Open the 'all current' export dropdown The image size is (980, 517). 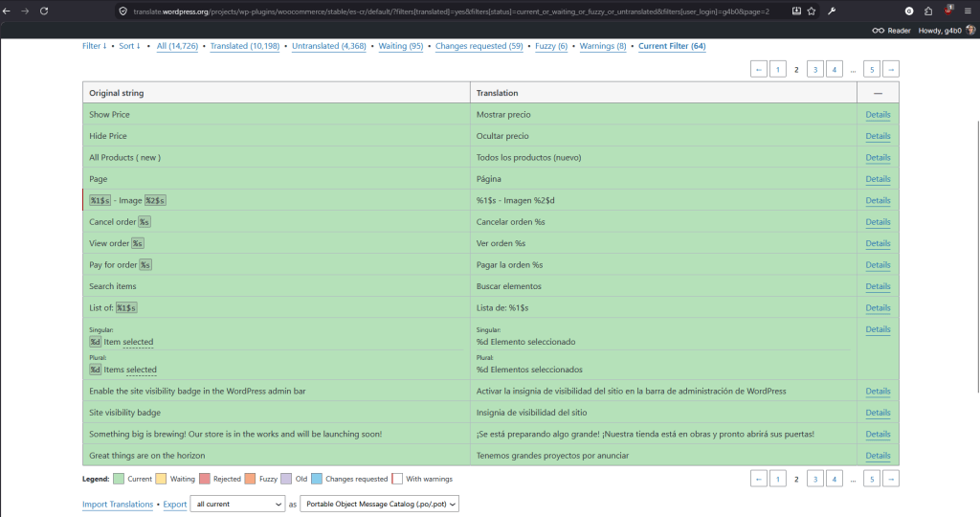237,504
